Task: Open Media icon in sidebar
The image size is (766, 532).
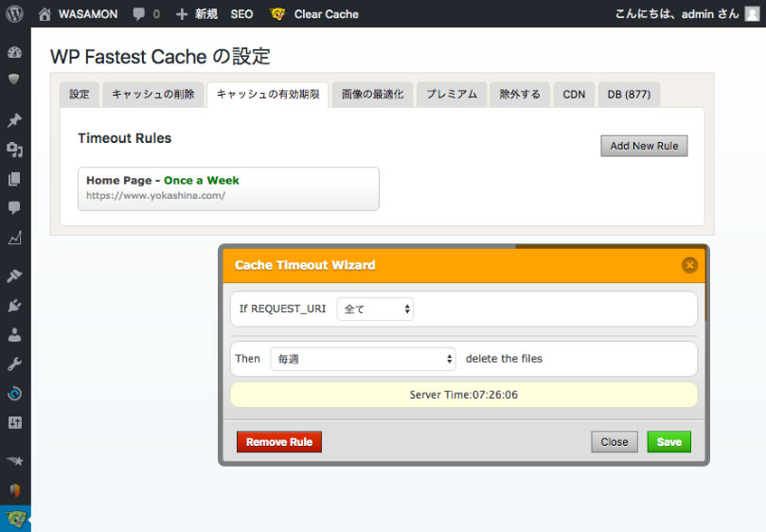Action: [14, 150]
